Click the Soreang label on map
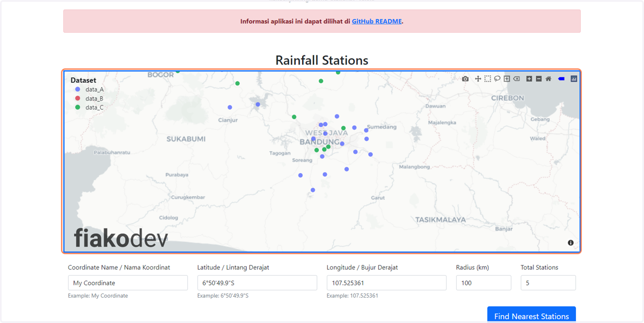 point(302,160)
